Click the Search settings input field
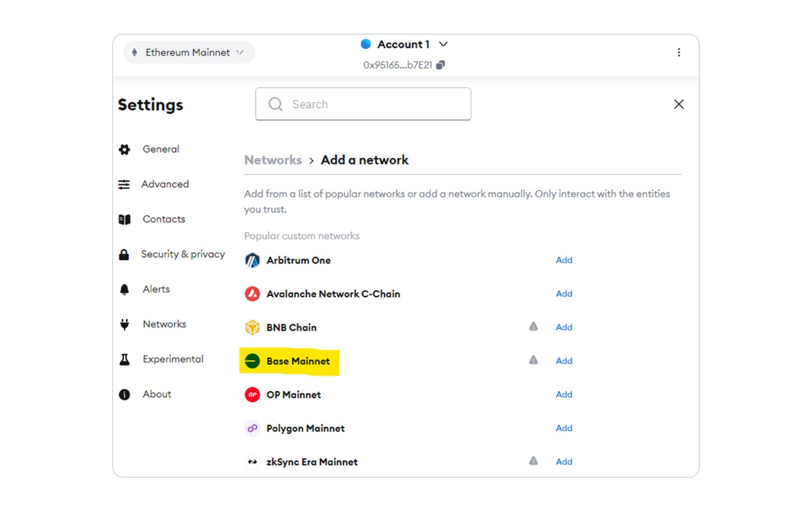Screen dimensions: 812x508 coord(363,104)
